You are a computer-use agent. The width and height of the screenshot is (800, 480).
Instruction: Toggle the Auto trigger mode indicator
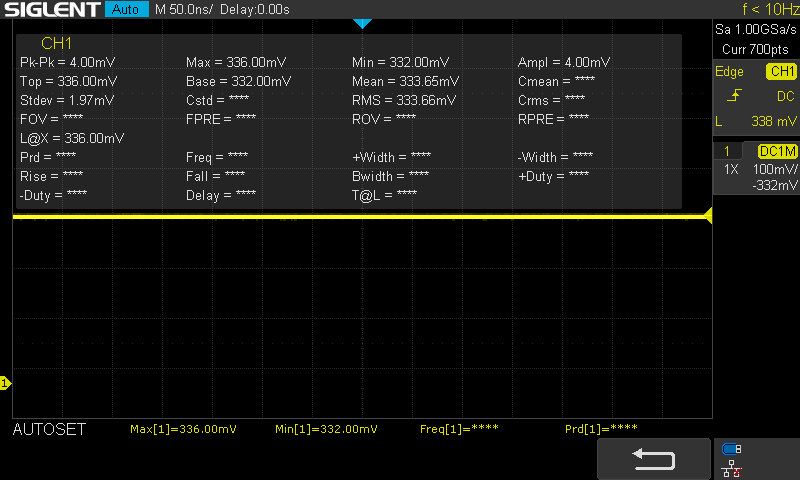click(x=127, y=9)
